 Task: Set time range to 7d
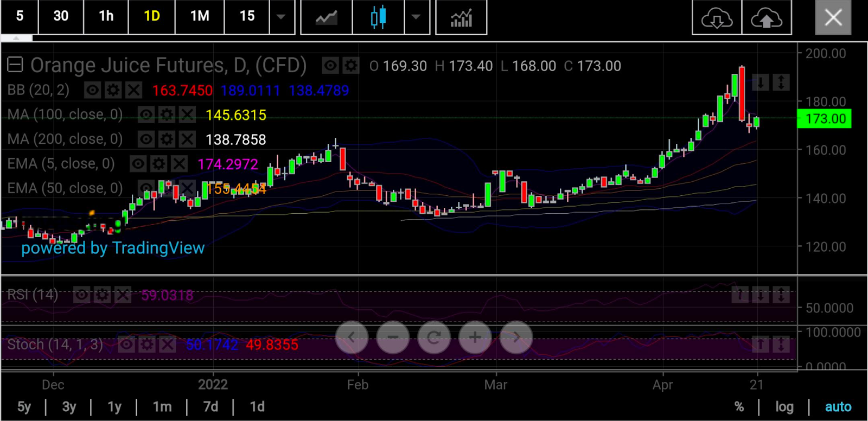point(210,407)
